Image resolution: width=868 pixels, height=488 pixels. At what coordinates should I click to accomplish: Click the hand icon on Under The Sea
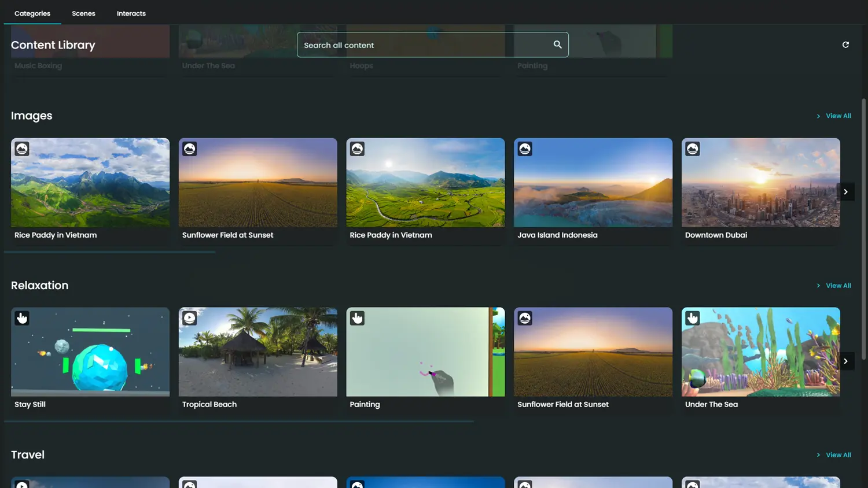pyautogui.click(x=693, y=318)
